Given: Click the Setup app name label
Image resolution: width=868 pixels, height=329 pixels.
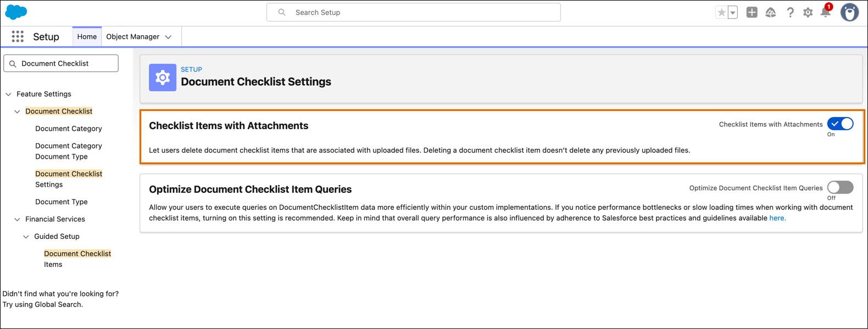Looking at the screenshot, I should point(46,37).
